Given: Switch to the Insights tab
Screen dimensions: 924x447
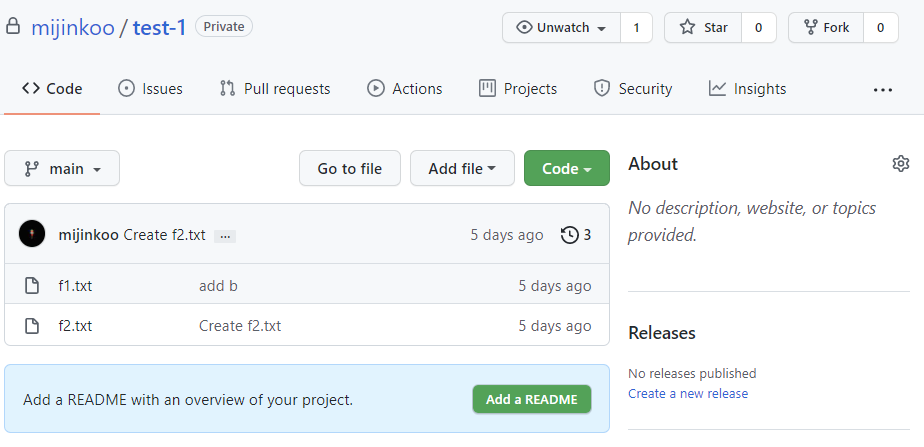Looking at the screenshot, I should click(x=747, y=89).
